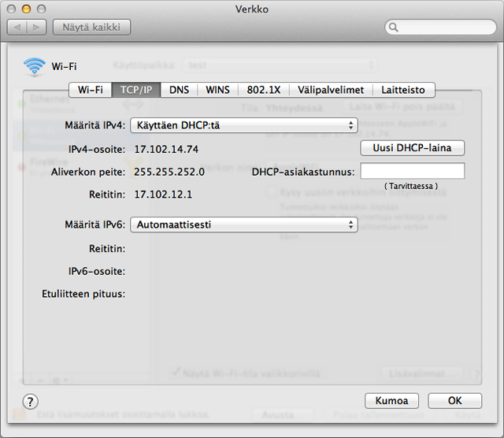Open help with the question mark button
504x438 pixels.
click(x=30, y=401)
